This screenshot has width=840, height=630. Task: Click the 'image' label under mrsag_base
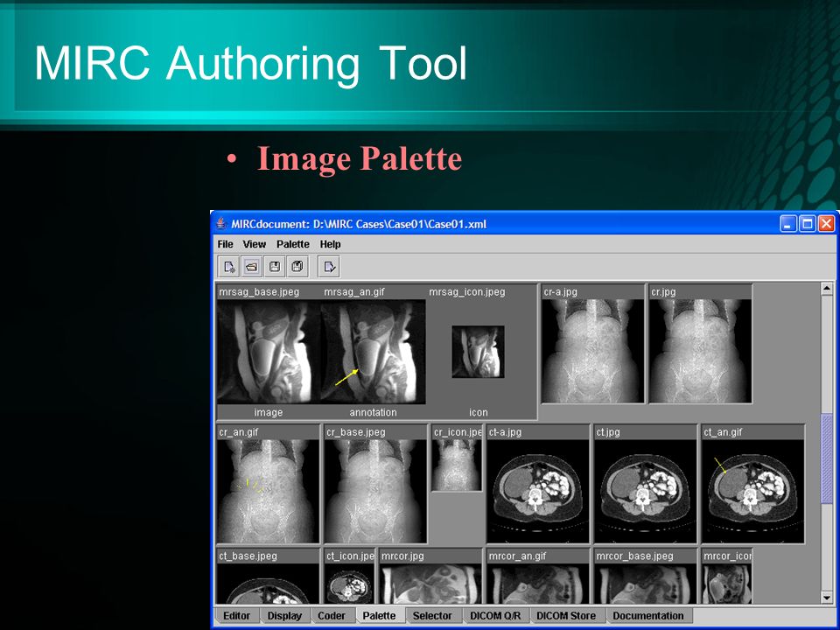click(x=269, y=412)
